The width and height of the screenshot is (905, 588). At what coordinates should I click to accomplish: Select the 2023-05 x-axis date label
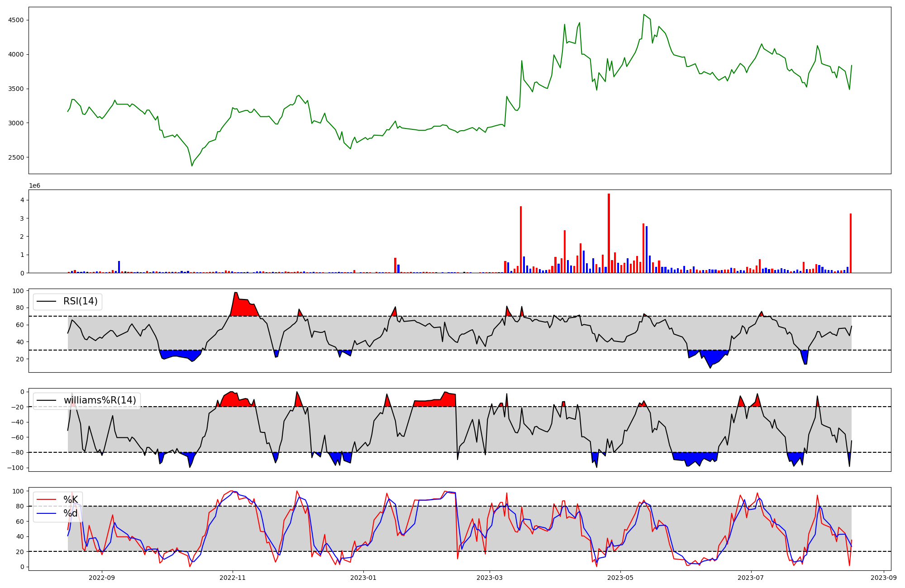(620, 578)
